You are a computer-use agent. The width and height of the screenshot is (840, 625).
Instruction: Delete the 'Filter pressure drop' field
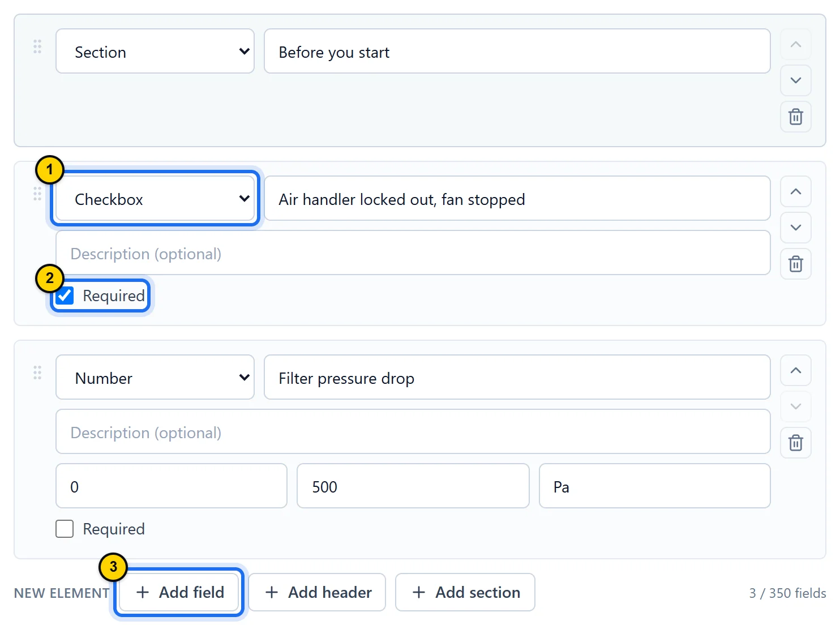click(x=795, y=443)
